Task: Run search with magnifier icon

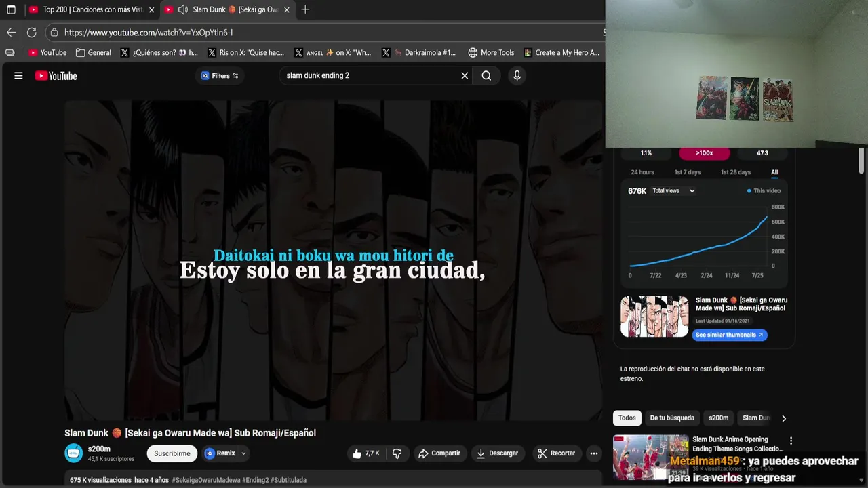Action: pyautogui.click(x=486, y=76)
